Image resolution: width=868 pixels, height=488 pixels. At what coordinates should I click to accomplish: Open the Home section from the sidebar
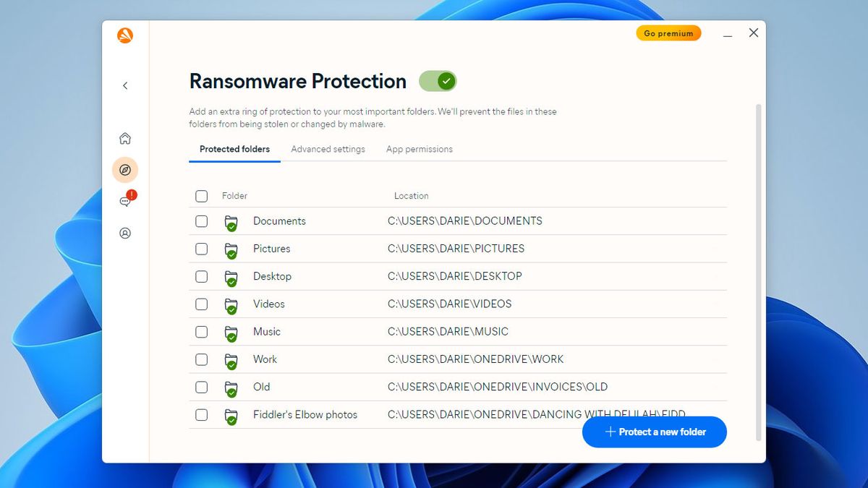[x=125, y=138]
